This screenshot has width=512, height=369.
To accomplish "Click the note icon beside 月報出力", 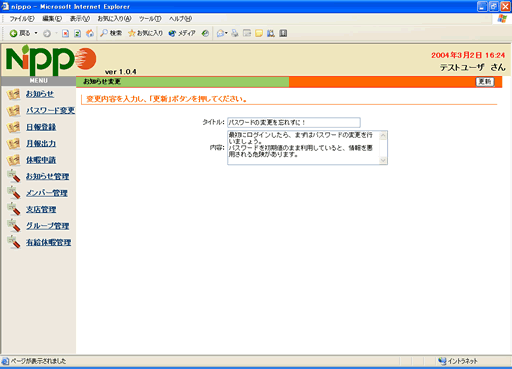I will [x=13, y=144].
